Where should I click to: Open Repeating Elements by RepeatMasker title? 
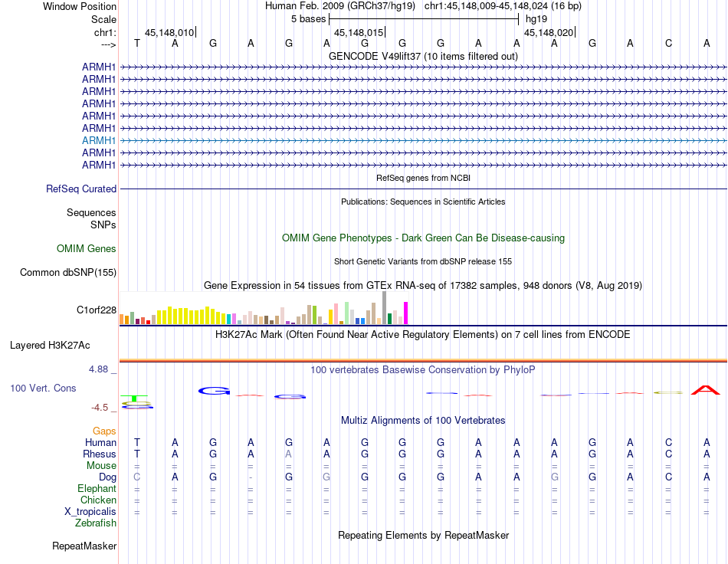click(423, 535)
